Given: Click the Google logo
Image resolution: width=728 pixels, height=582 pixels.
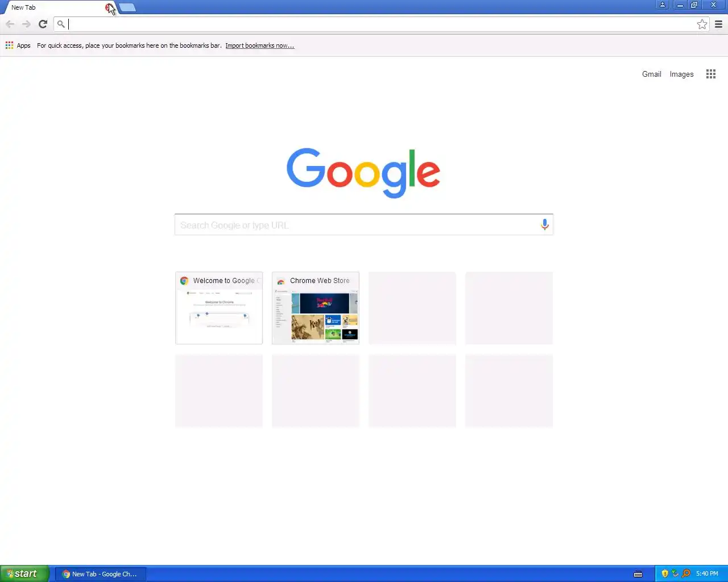Looking at the screenshot, I should coord(363,173).
